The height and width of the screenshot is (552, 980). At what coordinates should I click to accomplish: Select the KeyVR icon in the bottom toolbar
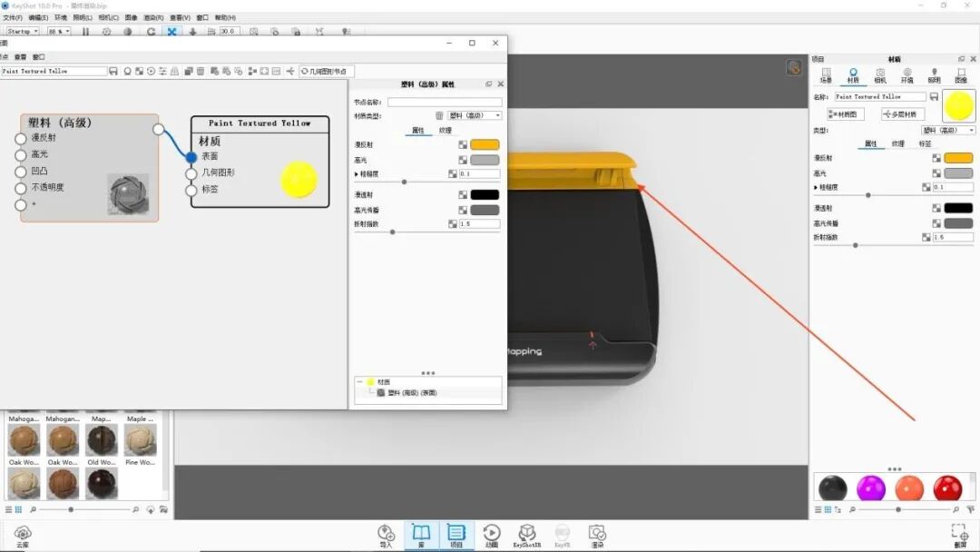[563, 534]
